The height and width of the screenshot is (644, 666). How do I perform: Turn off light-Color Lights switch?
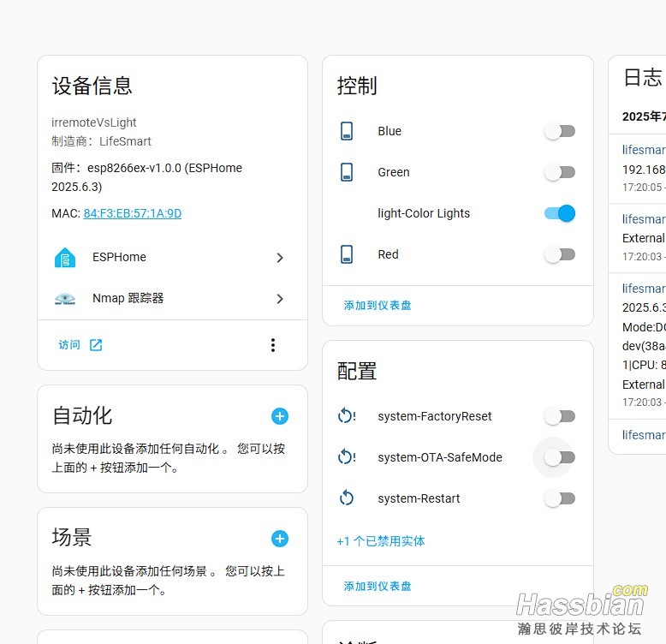point(560,213)
